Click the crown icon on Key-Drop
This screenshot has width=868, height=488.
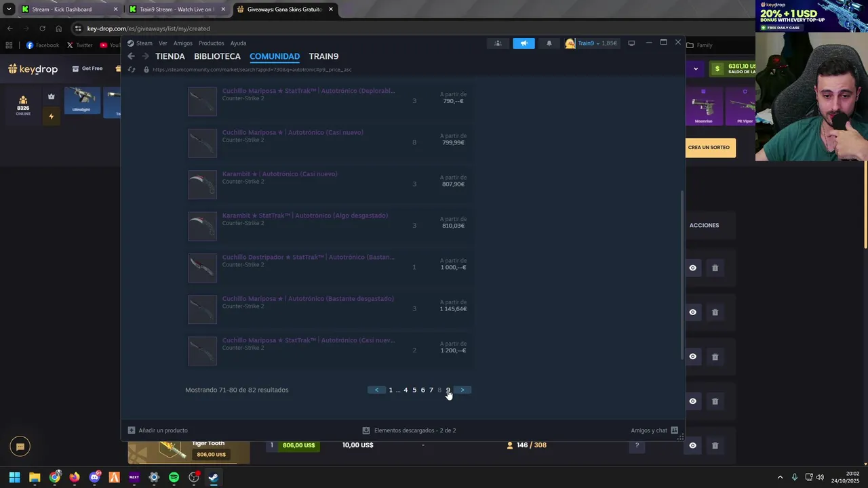click(x=51, y=97)
